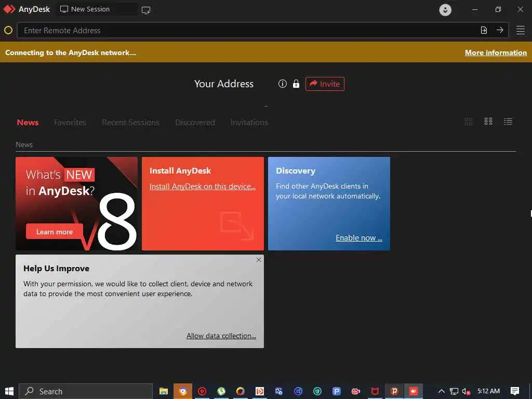Screen dimensions: 532x399
Task: Switch to list view
Action: pyautogui.click(x=508, y=122)
